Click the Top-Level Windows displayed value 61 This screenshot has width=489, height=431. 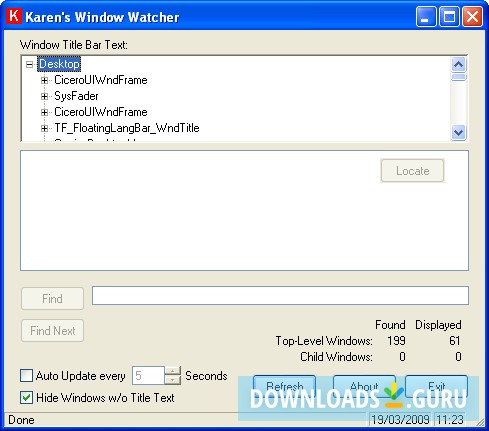pyautogui.click(x=455, y=341)
